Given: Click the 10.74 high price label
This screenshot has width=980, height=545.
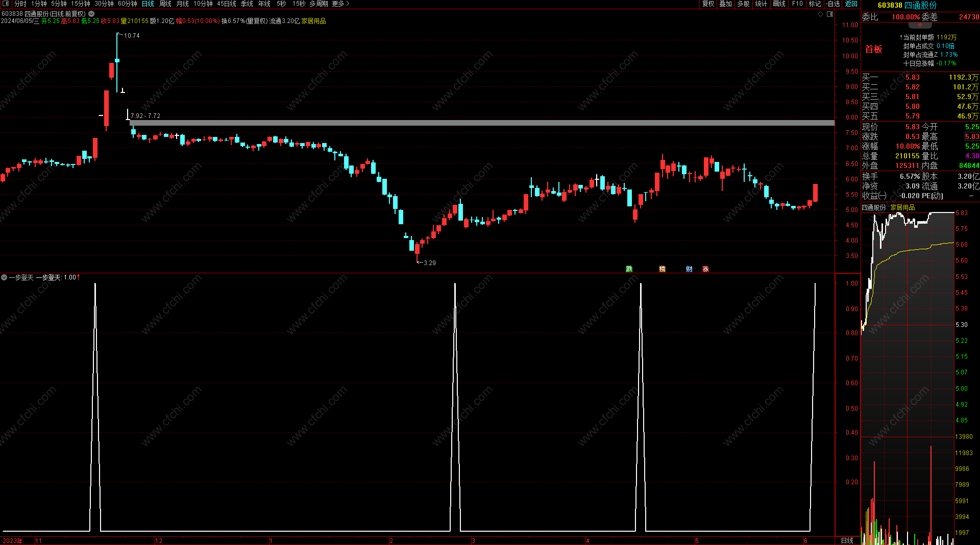Looking at the screenshot, I should click(132, 36).
